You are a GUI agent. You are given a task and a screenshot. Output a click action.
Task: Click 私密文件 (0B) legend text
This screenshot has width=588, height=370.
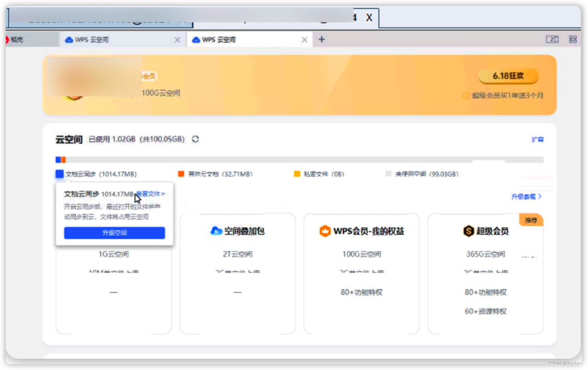[x=324, y=174]
